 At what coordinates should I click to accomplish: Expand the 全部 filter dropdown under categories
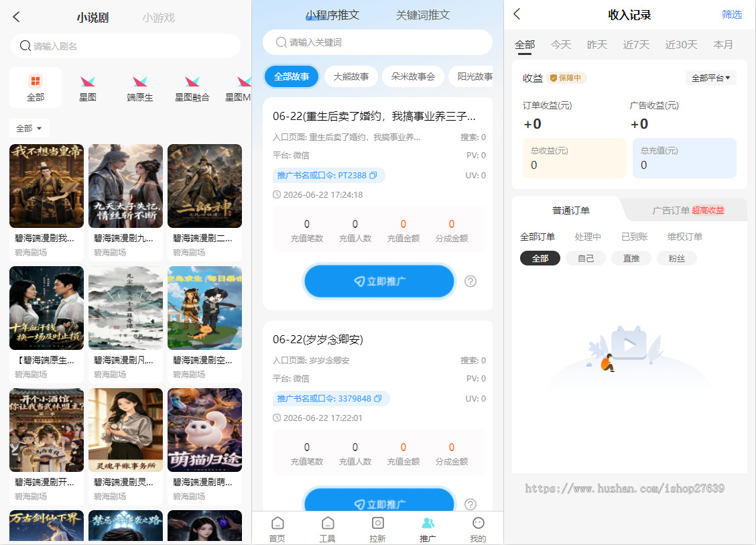tap(29, 128)
